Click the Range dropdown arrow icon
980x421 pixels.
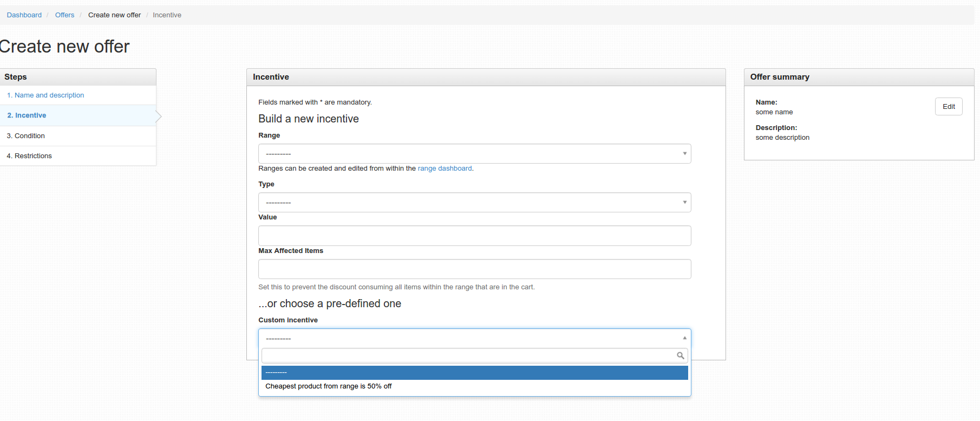click(x=684, y=154)
